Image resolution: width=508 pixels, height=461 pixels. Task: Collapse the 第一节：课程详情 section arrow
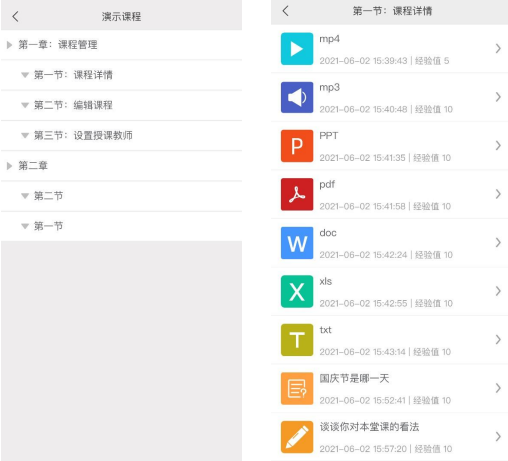coord(25,75)
